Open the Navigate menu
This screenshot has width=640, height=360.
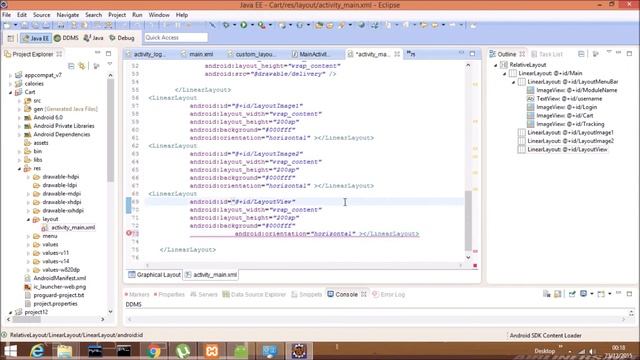(x=68, y=15)
